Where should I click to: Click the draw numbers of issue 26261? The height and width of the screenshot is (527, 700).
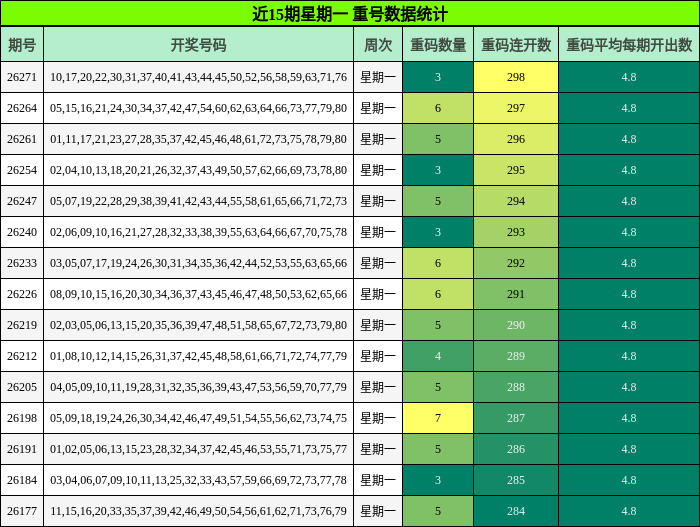[199, 139]
